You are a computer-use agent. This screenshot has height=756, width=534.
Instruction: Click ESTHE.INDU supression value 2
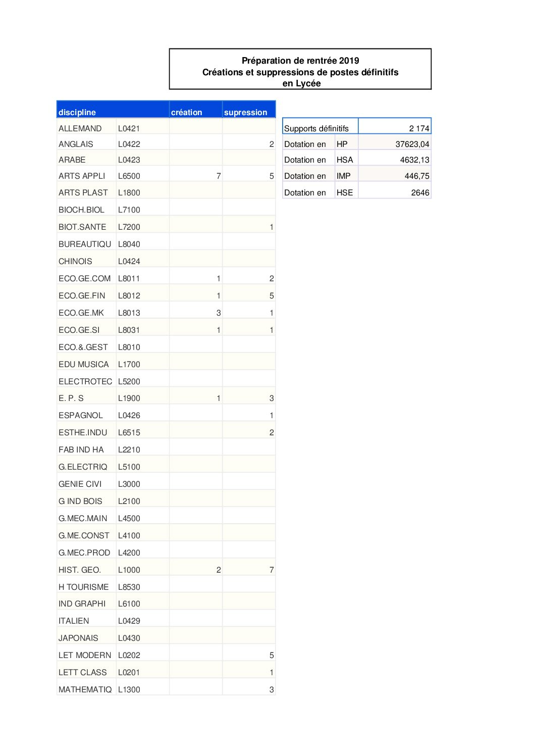click(x=249, y=430)
